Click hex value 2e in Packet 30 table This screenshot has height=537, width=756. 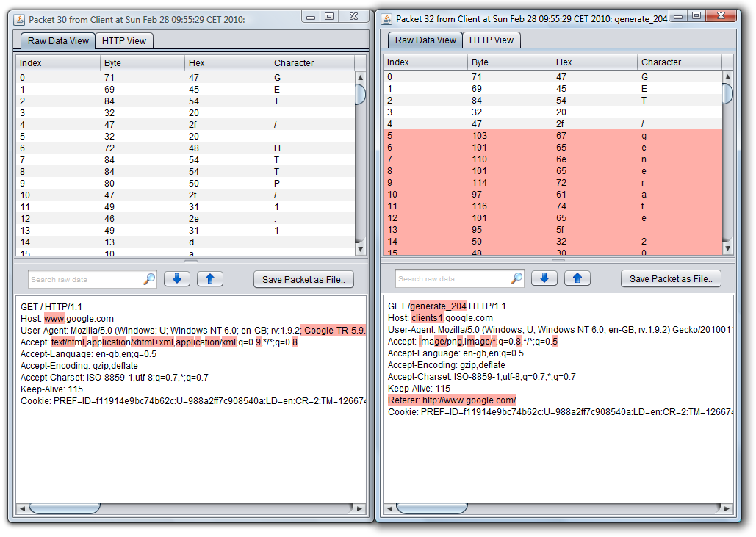click(x=194, y=219)
